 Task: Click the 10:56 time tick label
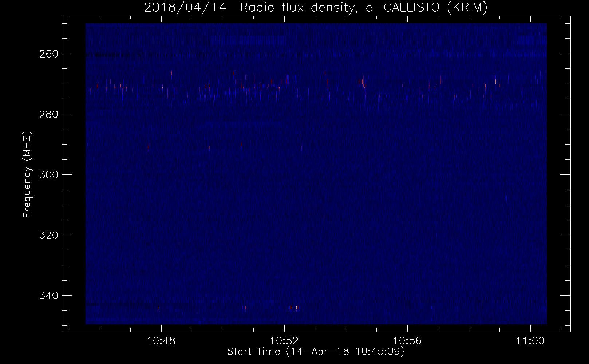407,341
